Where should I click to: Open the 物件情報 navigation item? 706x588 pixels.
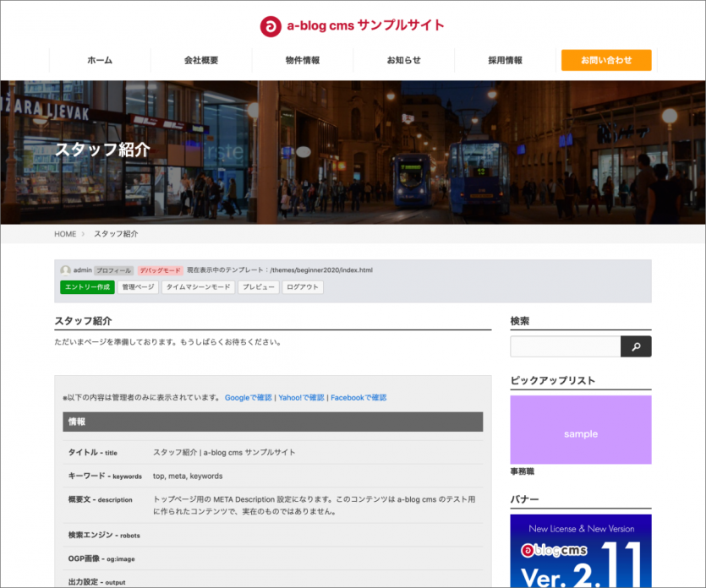303,60
